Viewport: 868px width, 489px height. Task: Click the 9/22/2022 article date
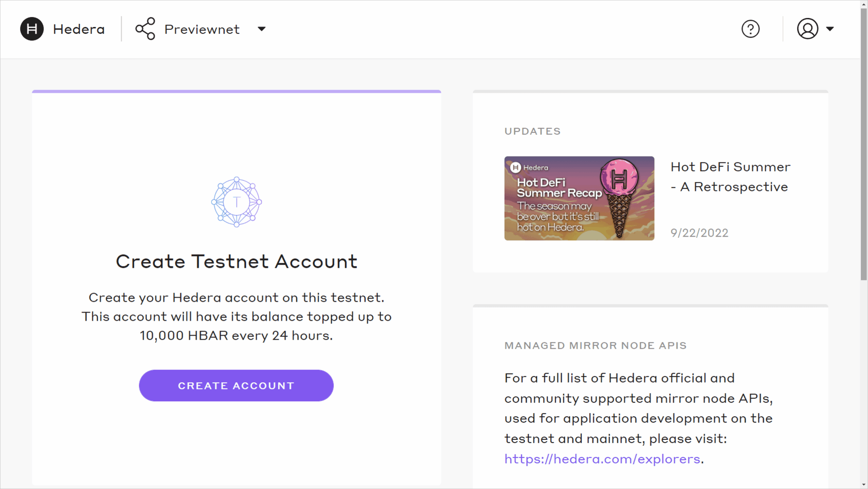click(x=699, y=233)
